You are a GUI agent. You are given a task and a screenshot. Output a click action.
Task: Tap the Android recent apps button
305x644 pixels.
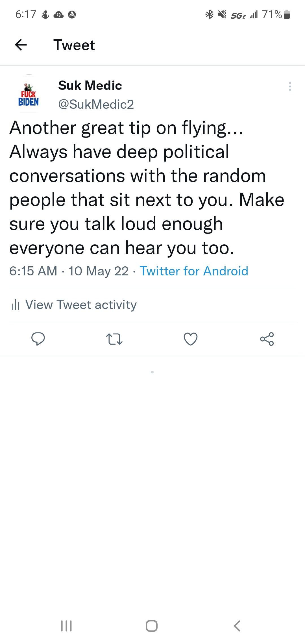[67, 626]
